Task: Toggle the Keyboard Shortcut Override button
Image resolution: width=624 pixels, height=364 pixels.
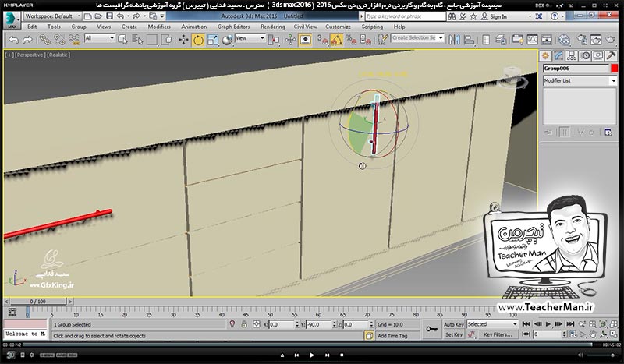Action: (x=305, y=40)
